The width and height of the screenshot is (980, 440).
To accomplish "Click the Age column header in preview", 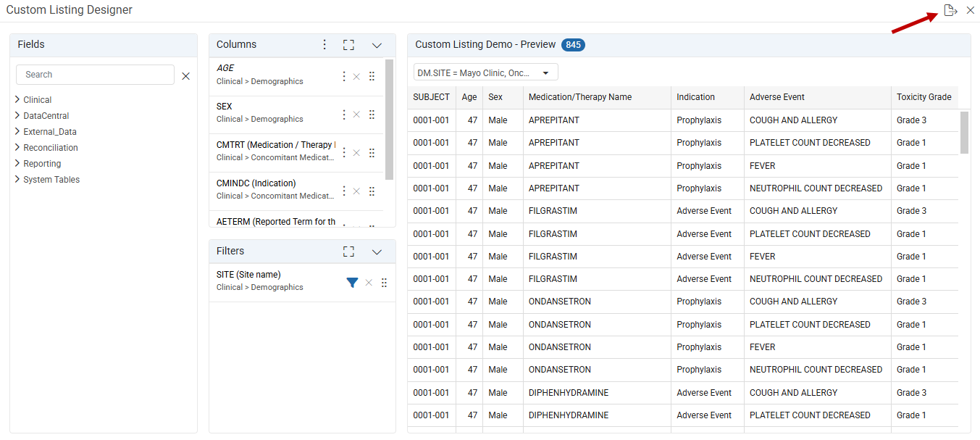I will point(469,97).
